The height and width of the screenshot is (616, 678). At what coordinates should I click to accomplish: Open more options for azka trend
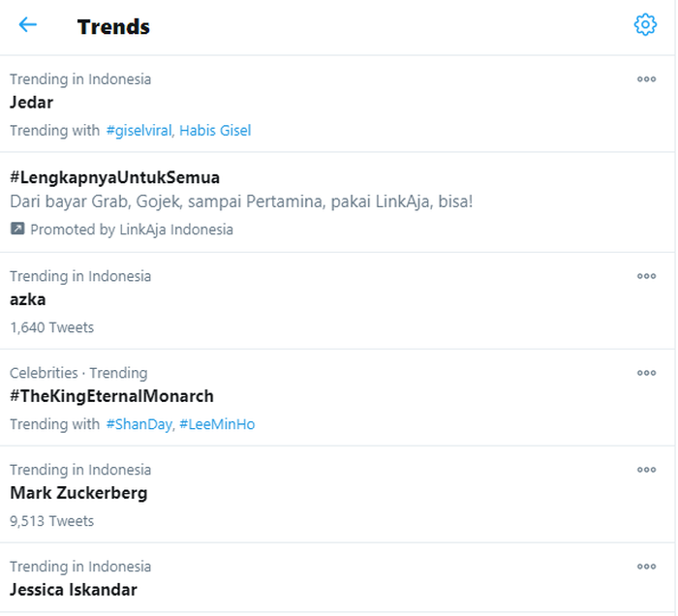(646, 276)
